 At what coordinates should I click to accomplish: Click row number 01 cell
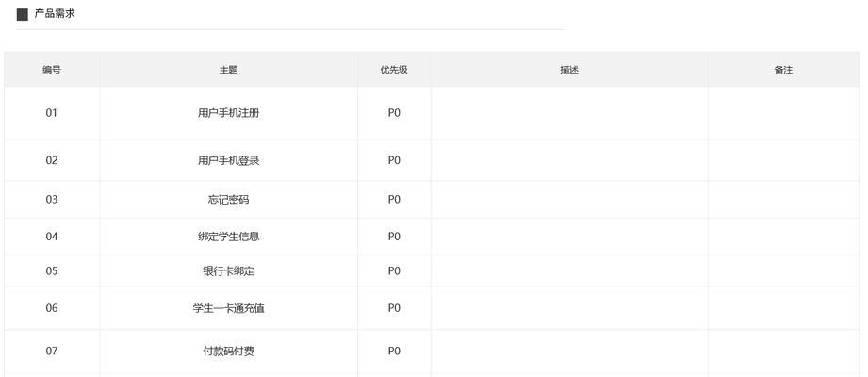pos(52,113)
